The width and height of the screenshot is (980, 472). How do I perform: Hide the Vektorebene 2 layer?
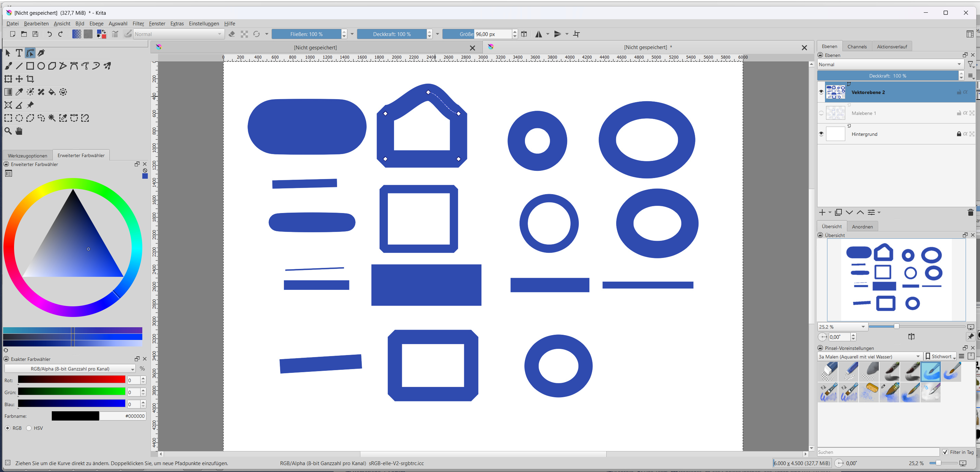821,92
